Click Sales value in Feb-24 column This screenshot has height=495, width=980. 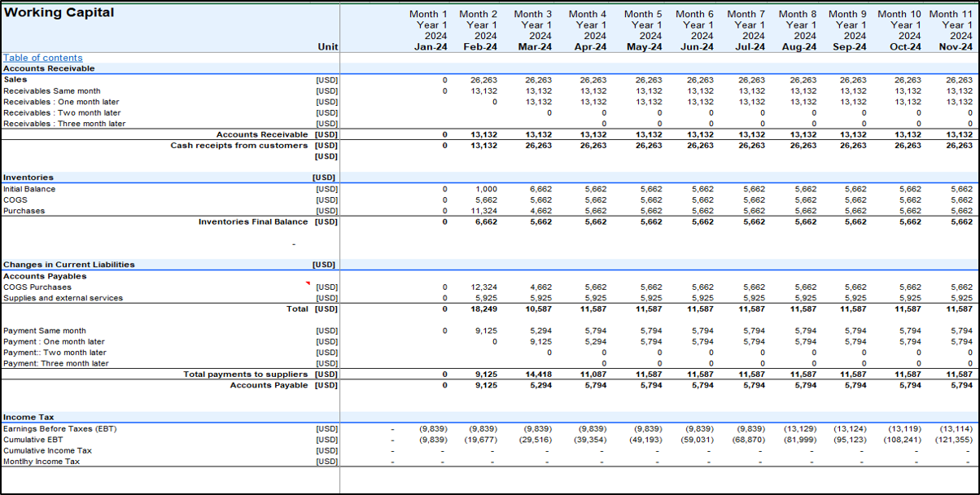pyautogui.click(x=483, y=81)
